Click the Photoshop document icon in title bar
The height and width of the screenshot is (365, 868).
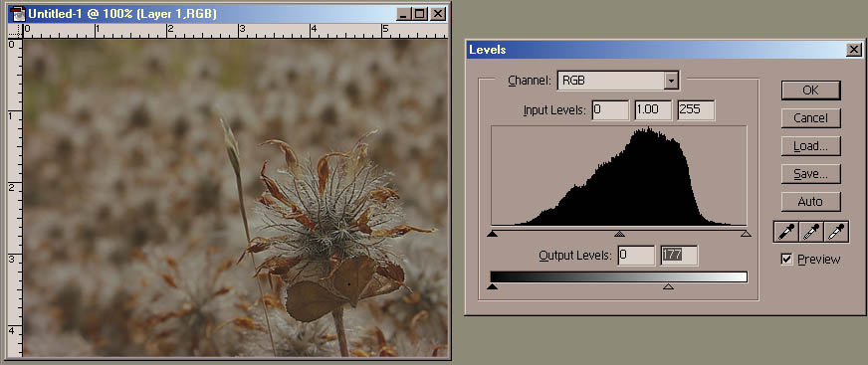coord(18,13)
